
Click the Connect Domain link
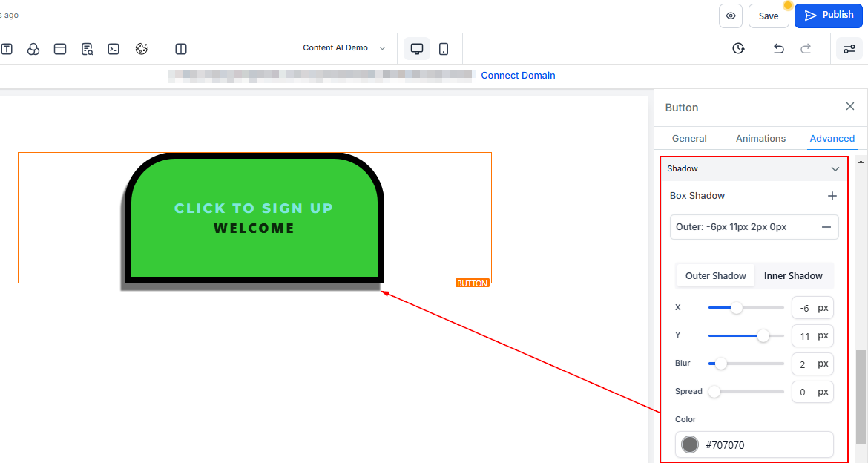tap(518, 76)
